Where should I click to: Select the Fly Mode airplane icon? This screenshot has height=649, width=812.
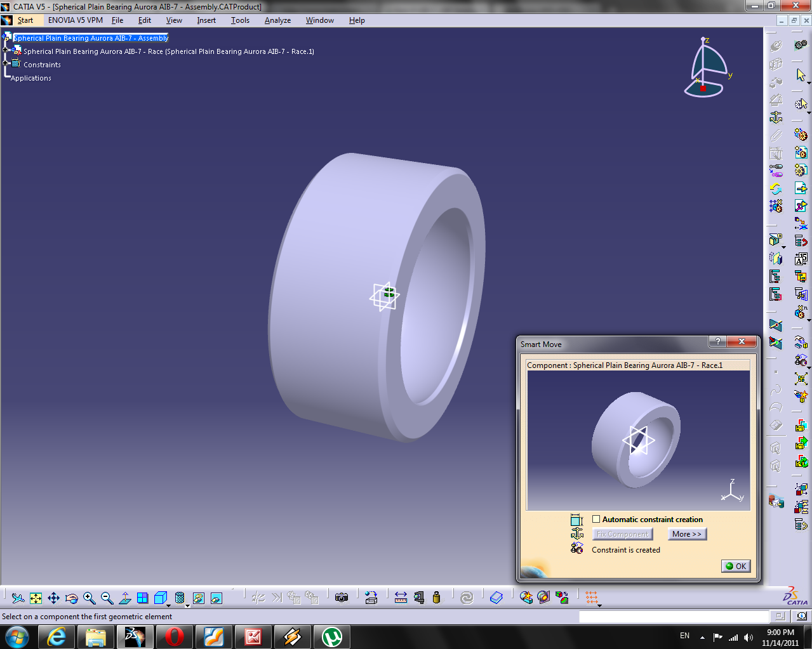(x=18, y=598)
